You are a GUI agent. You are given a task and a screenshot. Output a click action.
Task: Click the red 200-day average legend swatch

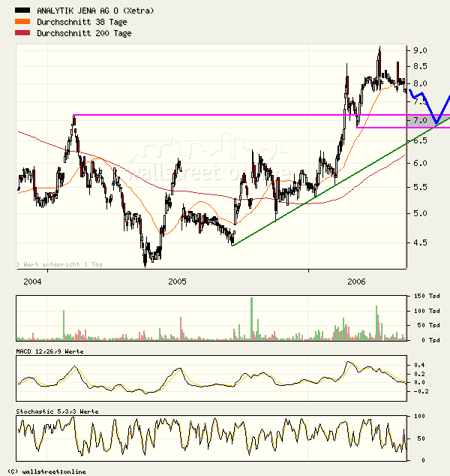tap(22, 32)
